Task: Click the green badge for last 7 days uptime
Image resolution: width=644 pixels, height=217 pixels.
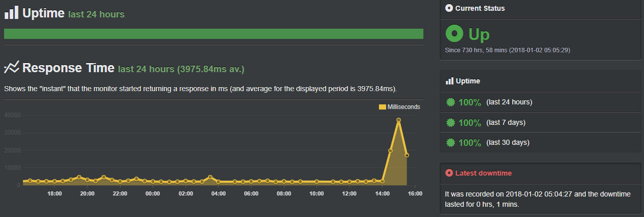Action: pos(450,122)
